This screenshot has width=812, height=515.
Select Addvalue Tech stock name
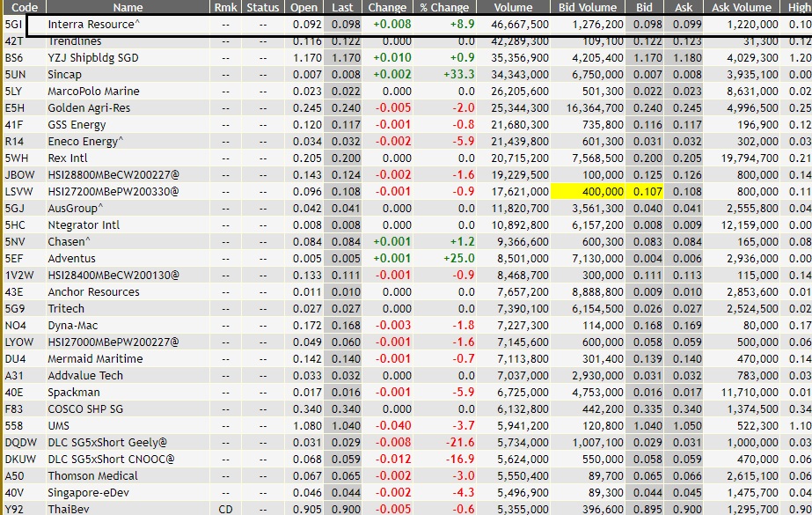[x=85, y=376]
